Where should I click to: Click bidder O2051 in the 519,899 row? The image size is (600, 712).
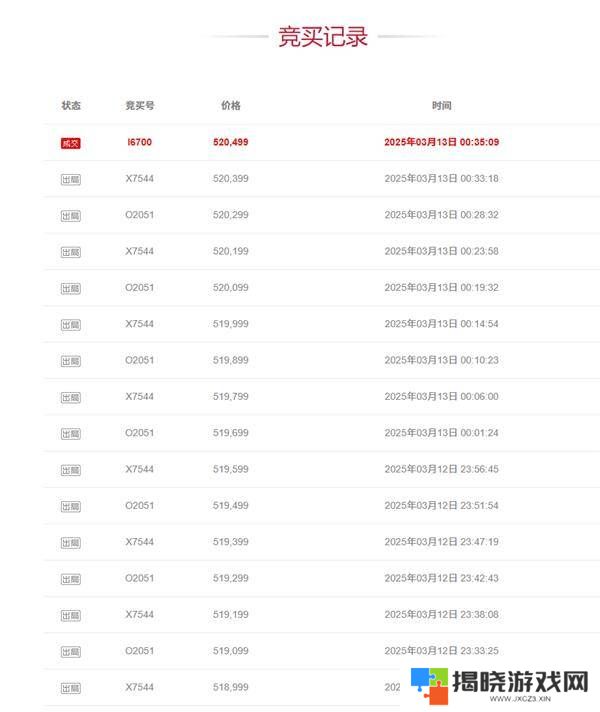point(139,360)
